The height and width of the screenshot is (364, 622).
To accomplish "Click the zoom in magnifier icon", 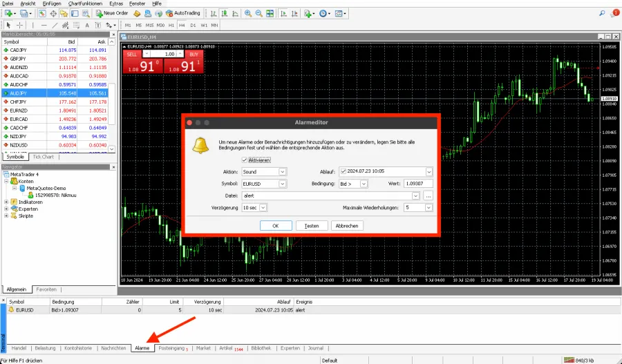I will (248, 14).
